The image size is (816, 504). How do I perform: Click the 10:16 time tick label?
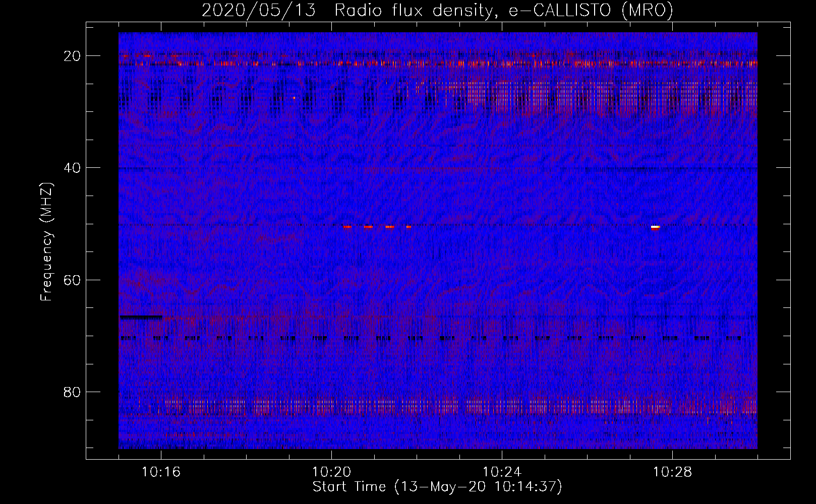[161, 472]
